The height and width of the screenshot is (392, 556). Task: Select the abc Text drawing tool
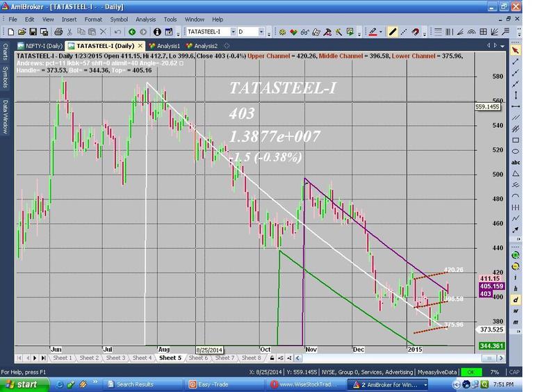[x=516, y=163]
